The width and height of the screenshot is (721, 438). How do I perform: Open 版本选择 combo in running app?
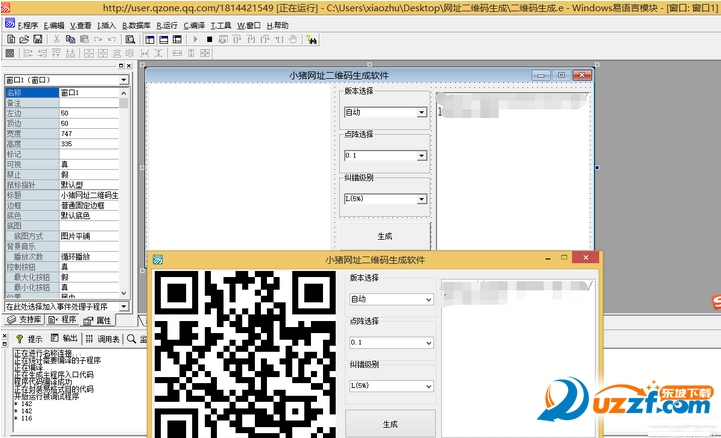391,299
